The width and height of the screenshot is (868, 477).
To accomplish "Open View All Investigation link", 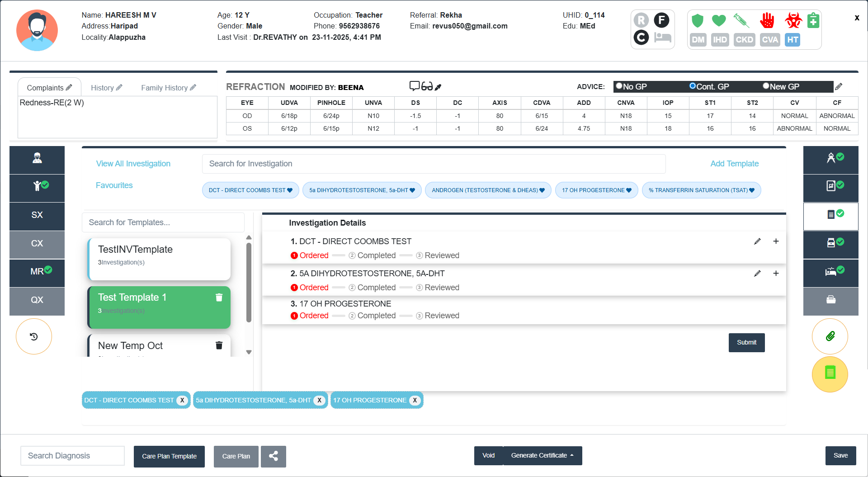I will pos(133,164).
